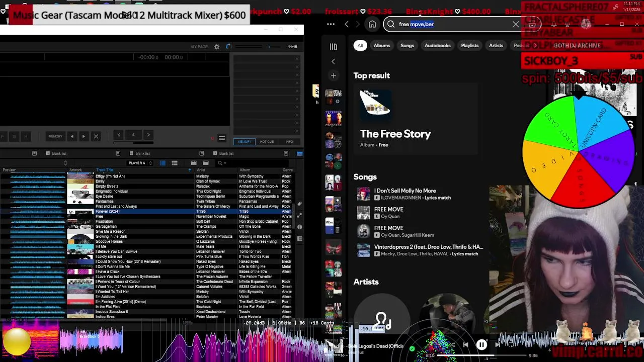Pause Spotify playback
Screen dimensions: 644x362
(481, 345)
